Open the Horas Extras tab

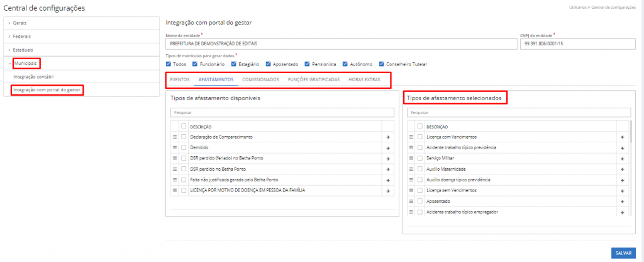coord(364,80)
